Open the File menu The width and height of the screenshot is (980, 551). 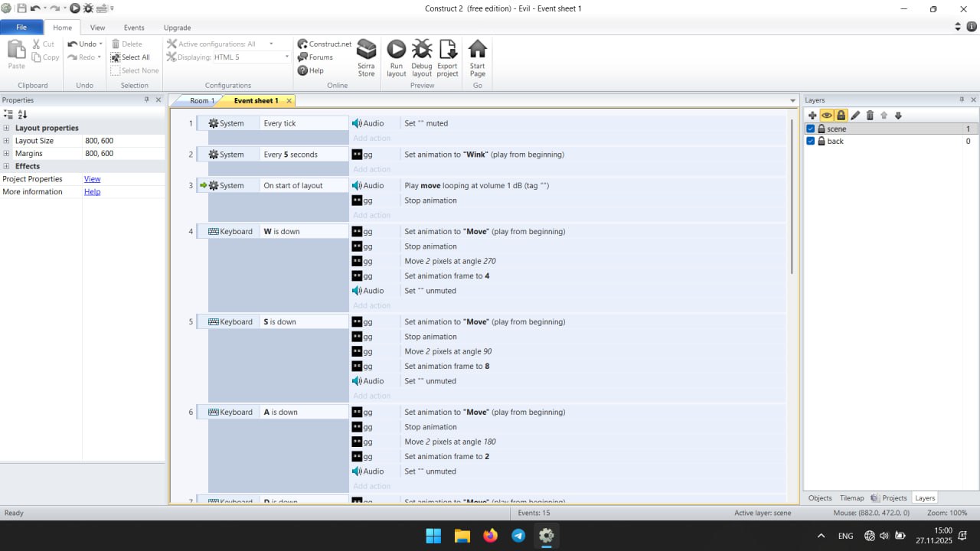coord(21,28)
